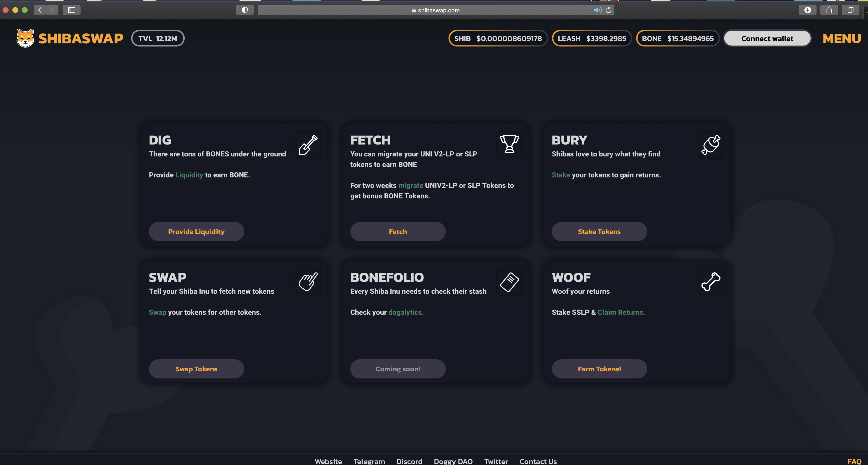Viewport: 868px width, 465px height.
Task: Open the MENU in the header
Action: (x=842, y=39)
